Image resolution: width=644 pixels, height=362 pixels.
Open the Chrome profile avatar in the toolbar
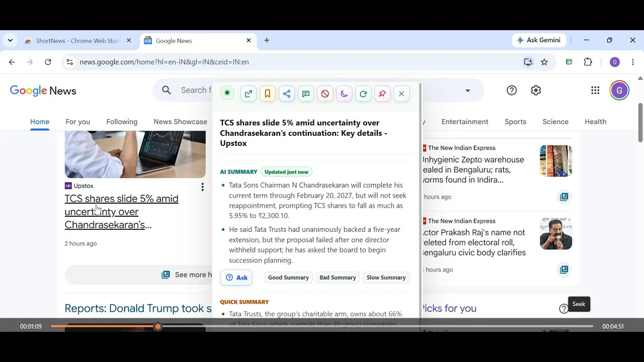tap(614, 62)
